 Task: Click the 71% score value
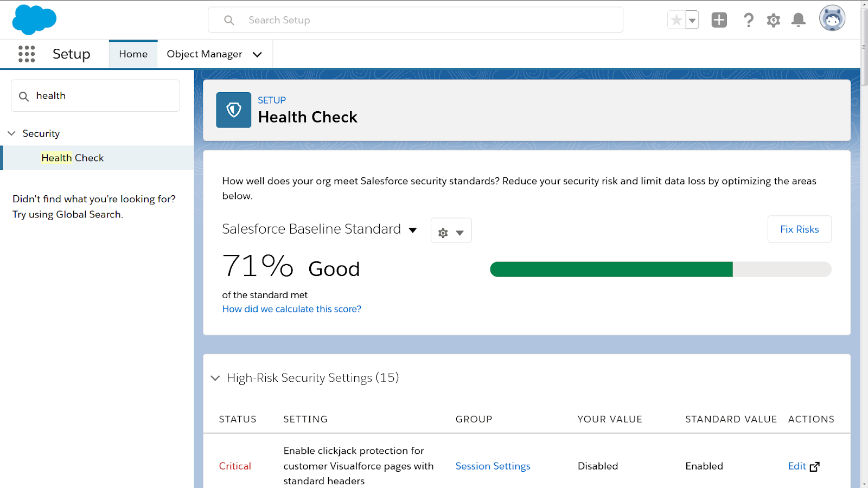point(258,266)
